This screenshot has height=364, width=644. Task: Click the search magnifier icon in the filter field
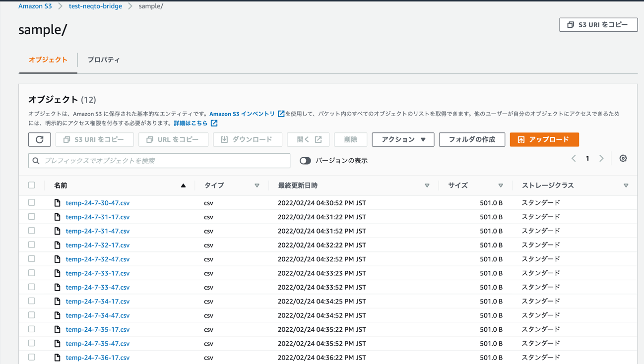[36, 160]
